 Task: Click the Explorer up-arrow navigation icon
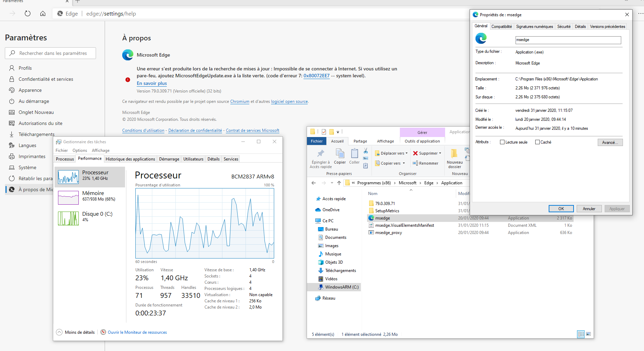[x=339, y=183]
